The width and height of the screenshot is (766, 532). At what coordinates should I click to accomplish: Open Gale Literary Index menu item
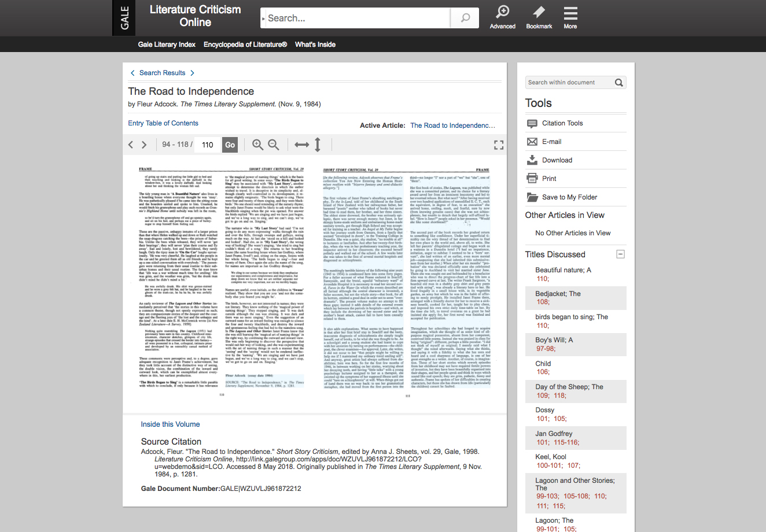(167, 45)
